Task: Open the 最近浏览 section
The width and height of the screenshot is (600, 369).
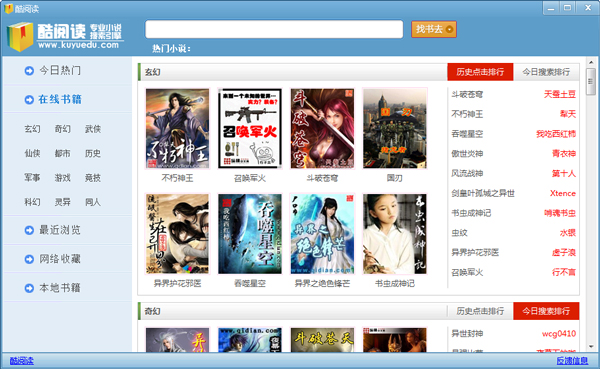Action: (60, 230)
